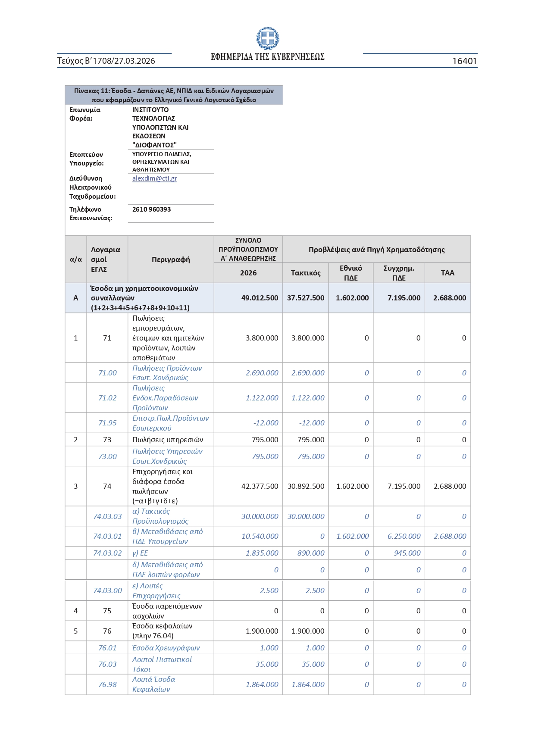Open the alexdim@cti.gr email link
535x756 pixels.
click(x=154, y=178)
